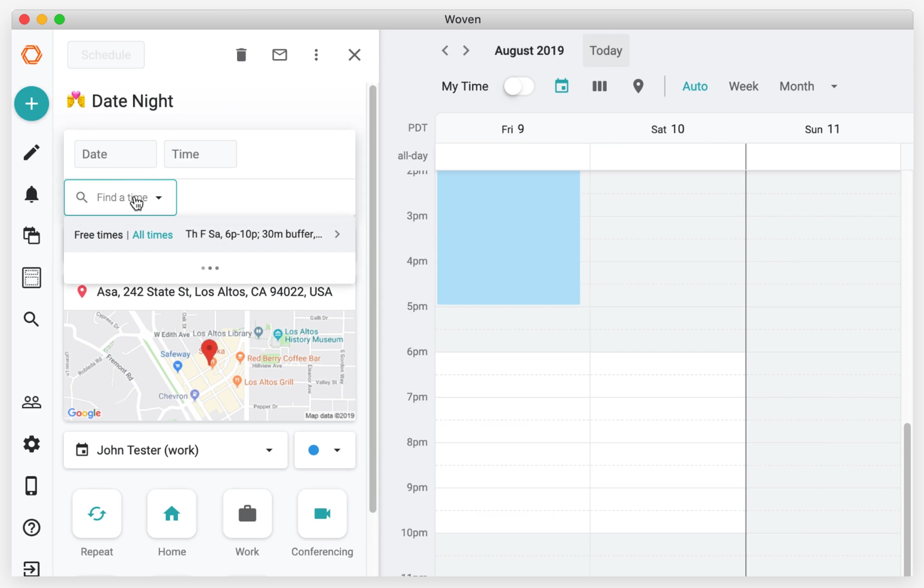Click the map pin view icon
The image size is (924, 588).
(638, 86)
